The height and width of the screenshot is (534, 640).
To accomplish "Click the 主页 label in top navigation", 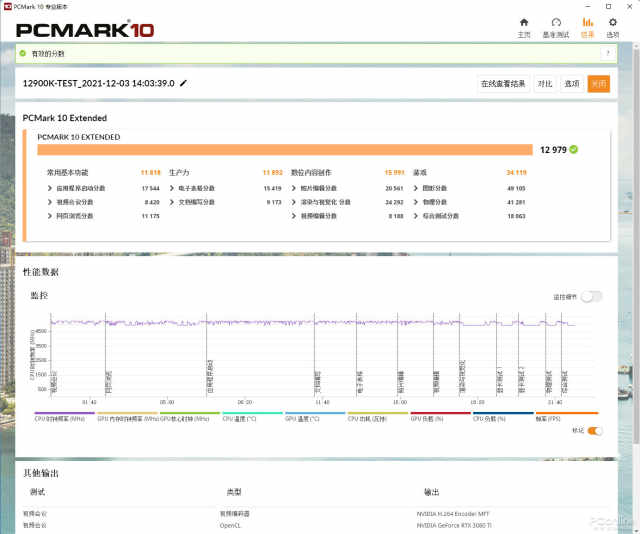I will coord(524,35).
